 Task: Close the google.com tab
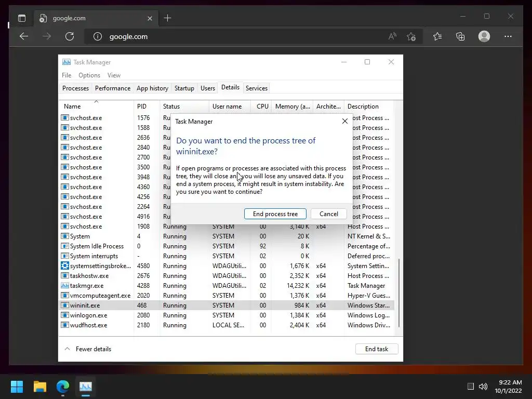[x=150, y=18]
